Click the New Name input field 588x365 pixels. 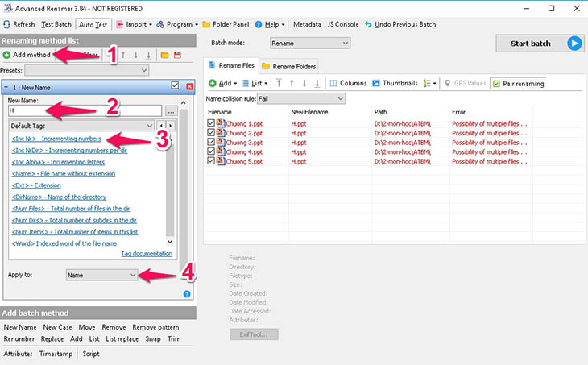coord(85,110)
